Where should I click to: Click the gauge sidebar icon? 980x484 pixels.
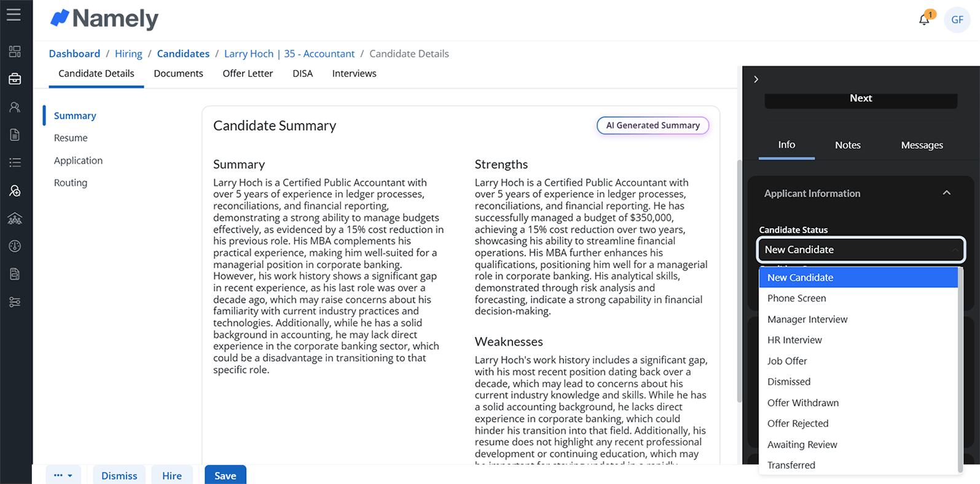coord(15,246)
